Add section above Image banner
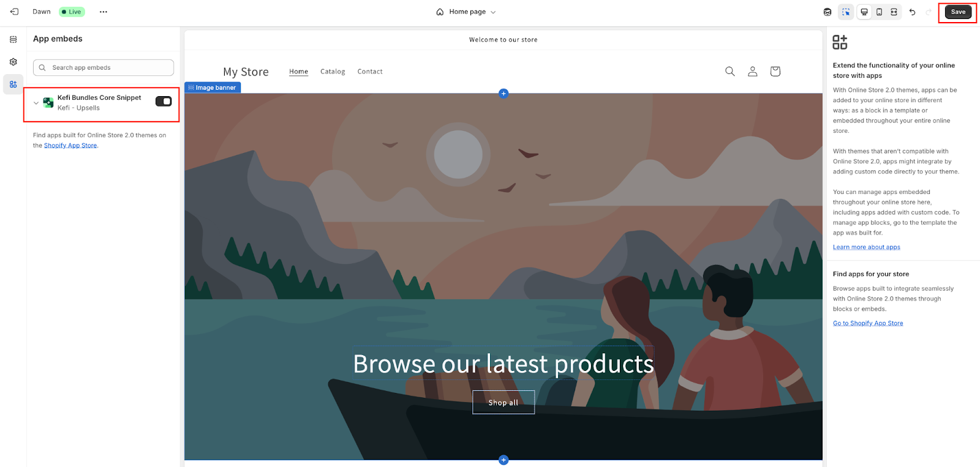Viewport: 980px width, 467px height. (503, 94)
